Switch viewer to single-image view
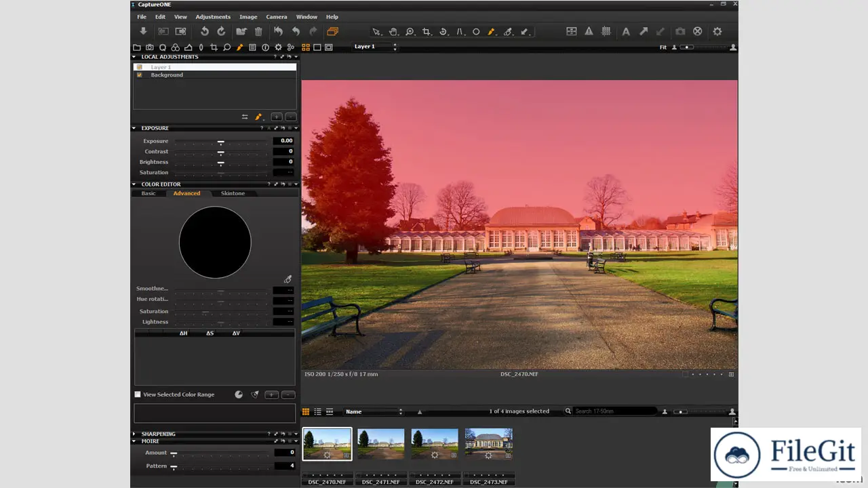The height and width of the screenshot is (488, 868). point(317,47)
